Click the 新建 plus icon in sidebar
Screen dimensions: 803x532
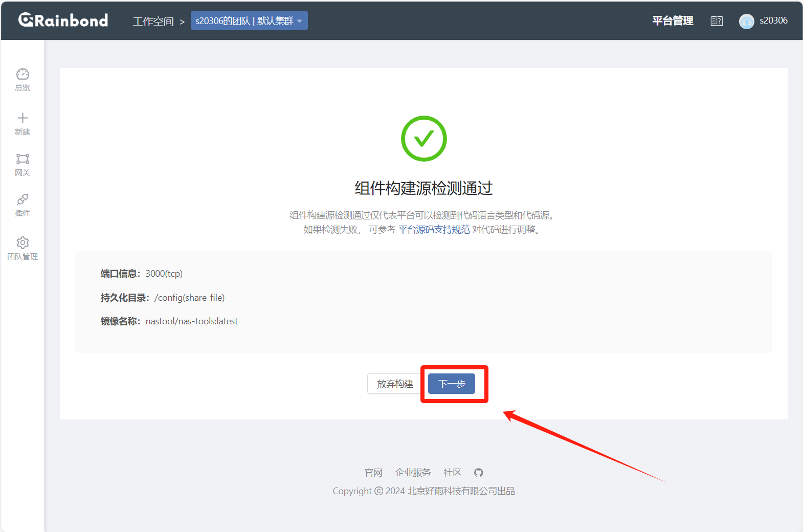23,119
